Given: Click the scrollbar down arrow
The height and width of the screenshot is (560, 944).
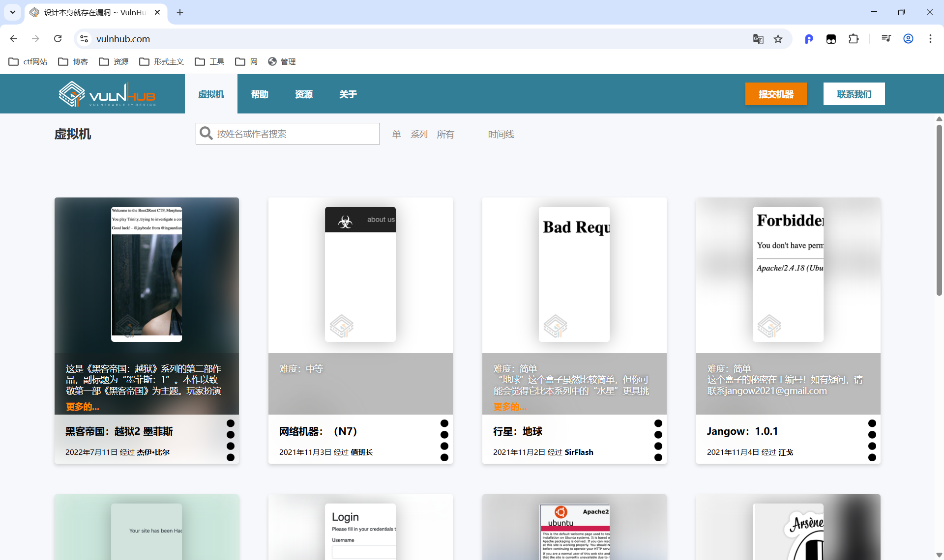Looking at the screenshot, I should point(939,555).
